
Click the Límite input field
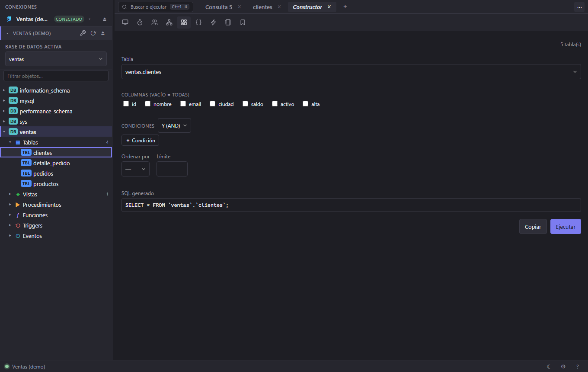(x=172, y=169)
